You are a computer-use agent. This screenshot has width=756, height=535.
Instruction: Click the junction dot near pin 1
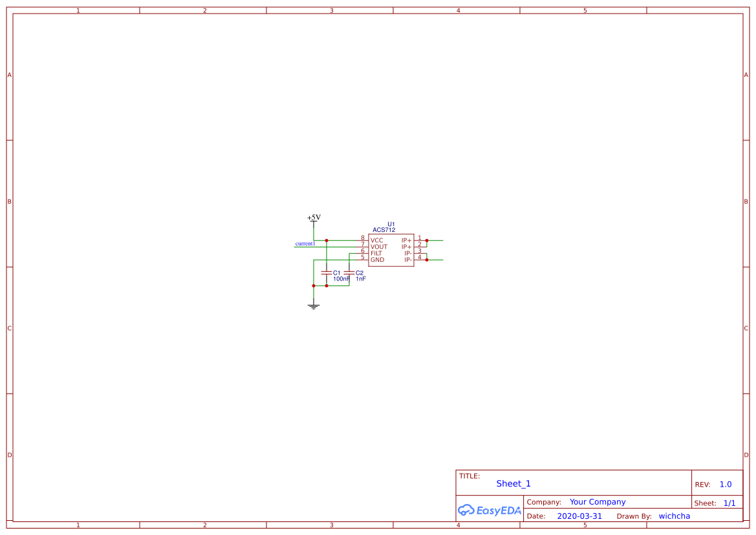tap(427, 240)
